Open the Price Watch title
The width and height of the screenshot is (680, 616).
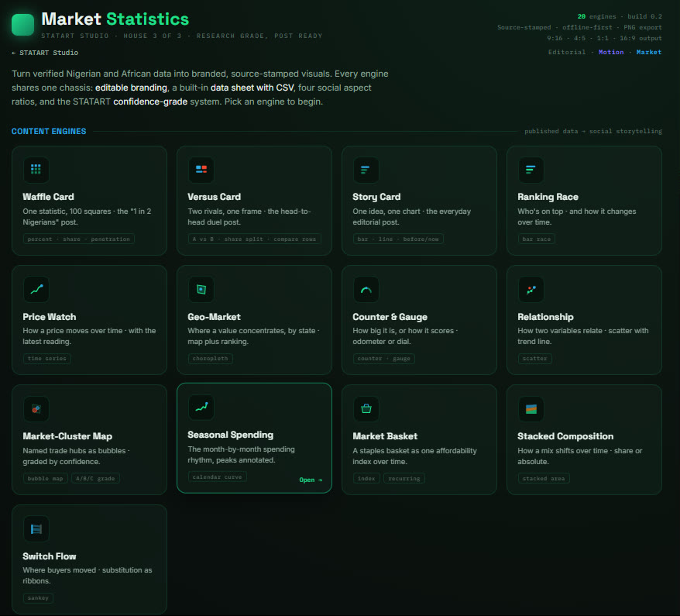(49, 317)
